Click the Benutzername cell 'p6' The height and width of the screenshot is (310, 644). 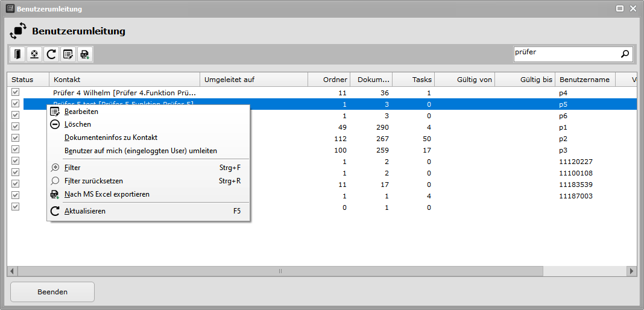pyautogui.click(x=563, y=116)
